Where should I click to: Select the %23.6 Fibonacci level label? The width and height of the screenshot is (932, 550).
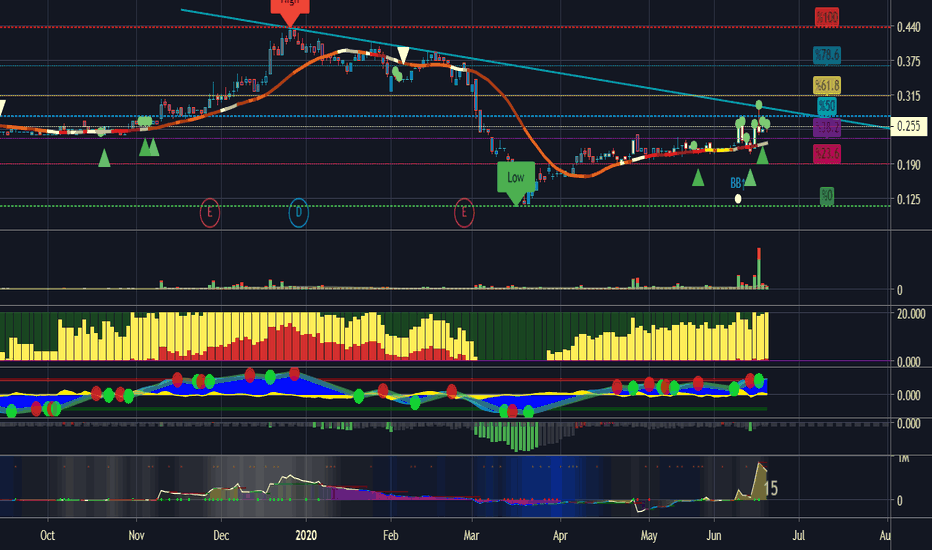827,153
